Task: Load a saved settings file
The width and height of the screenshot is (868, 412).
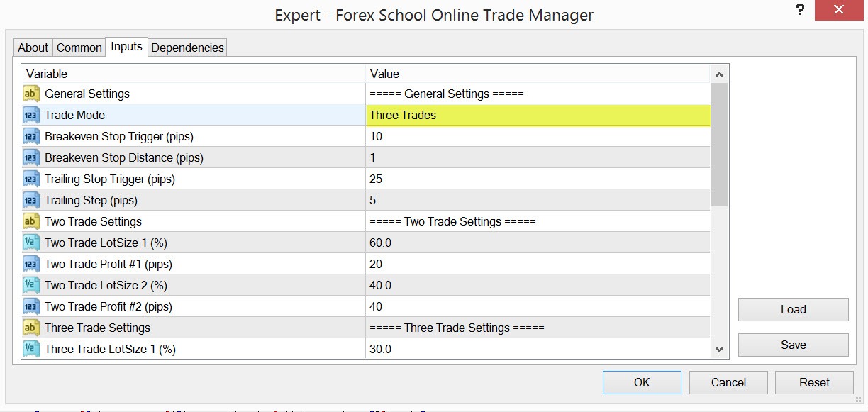Action: [793, 309]
